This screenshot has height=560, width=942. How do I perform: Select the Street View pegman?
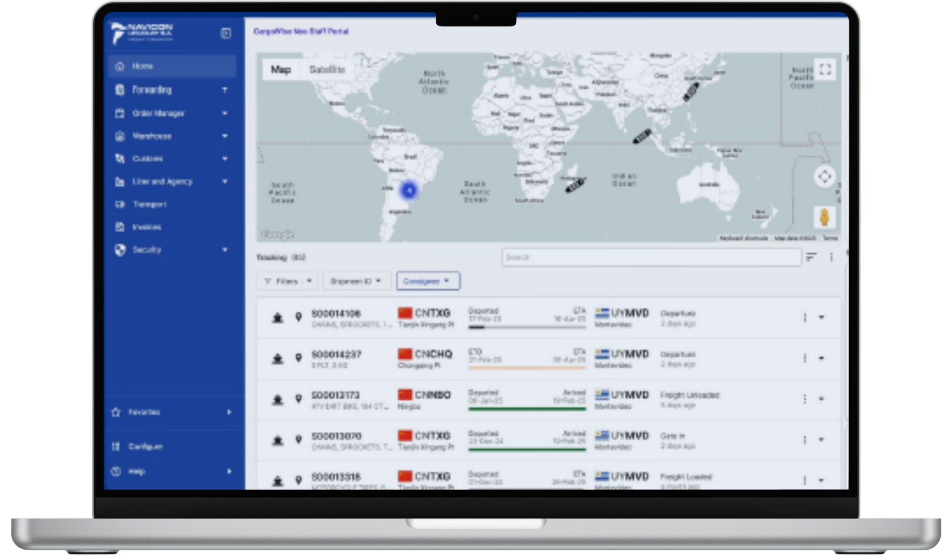824,217
